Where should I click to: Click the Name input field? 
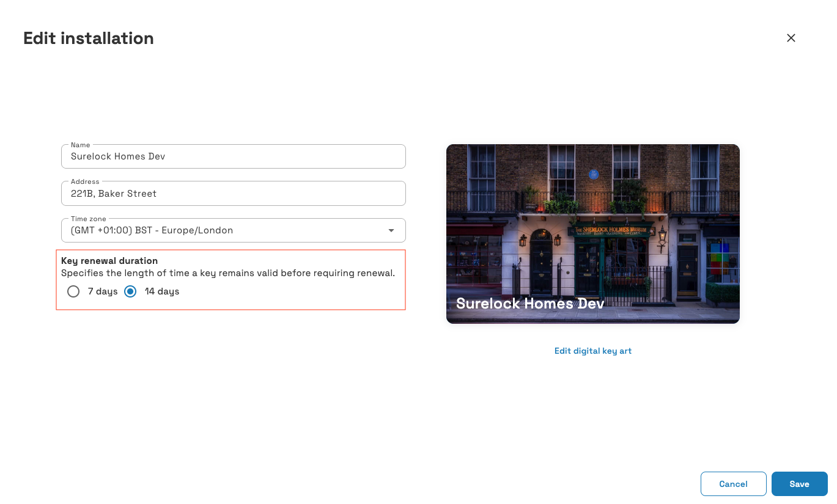pos(234,156)
